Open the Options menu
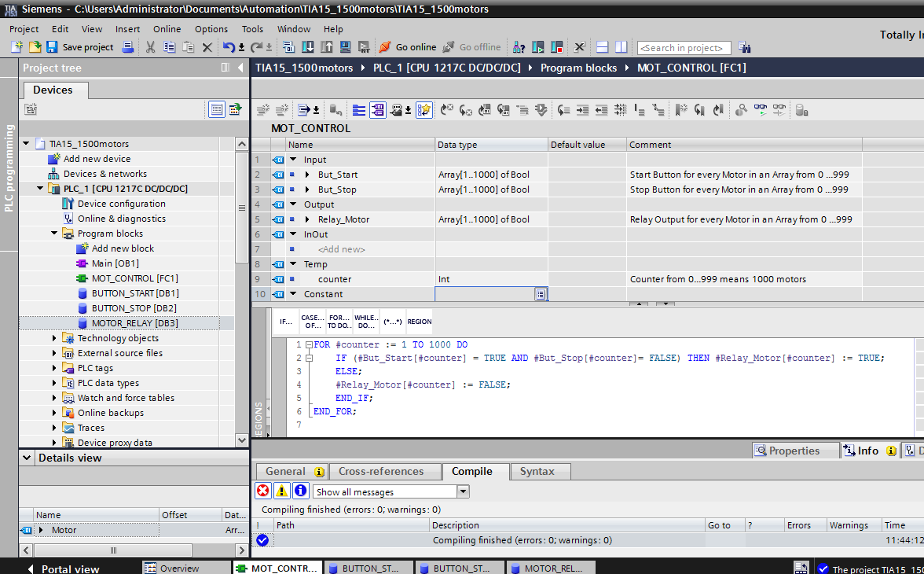 tap(211, 29)
